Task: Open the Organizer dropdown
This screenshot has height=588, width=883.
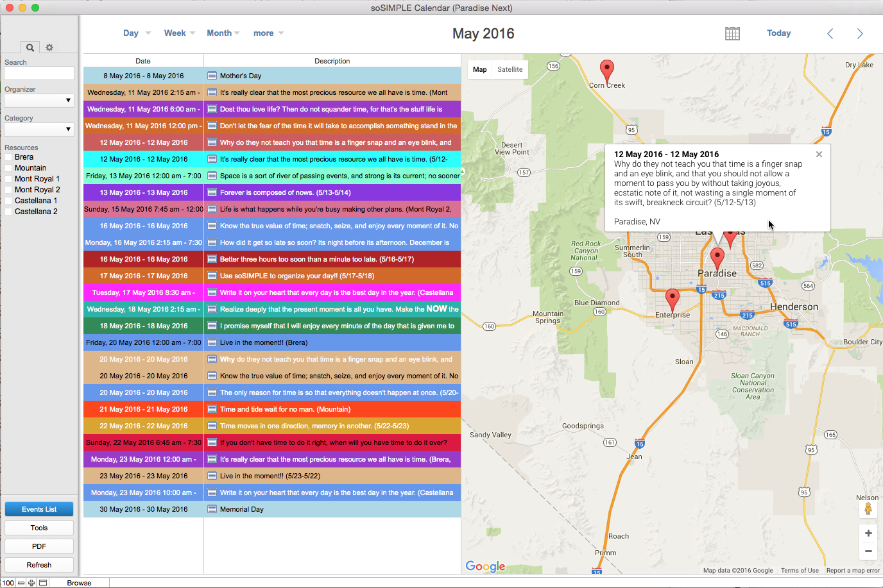Action: pos(39,101)
